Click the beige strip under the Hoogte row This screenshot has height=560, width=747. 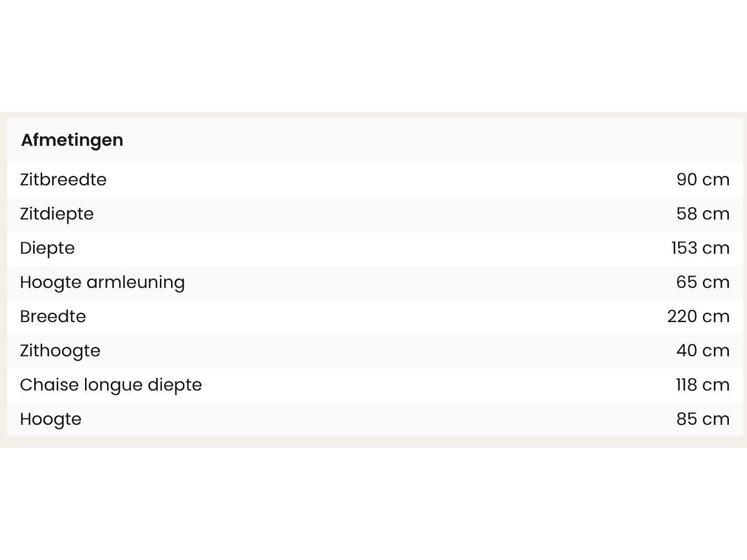point(373,442)
